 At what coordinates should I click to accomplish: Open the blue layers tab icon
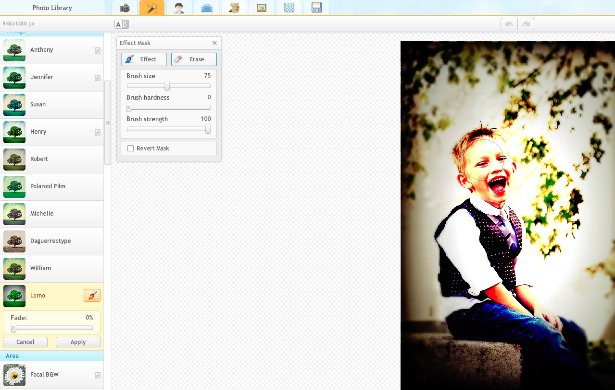pyautogui.click(x=207, y=8)
